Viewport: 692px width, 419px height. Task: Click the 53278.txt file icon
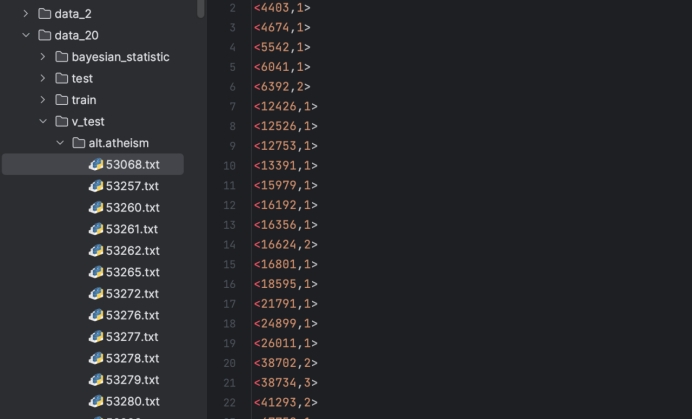(96, 358)
